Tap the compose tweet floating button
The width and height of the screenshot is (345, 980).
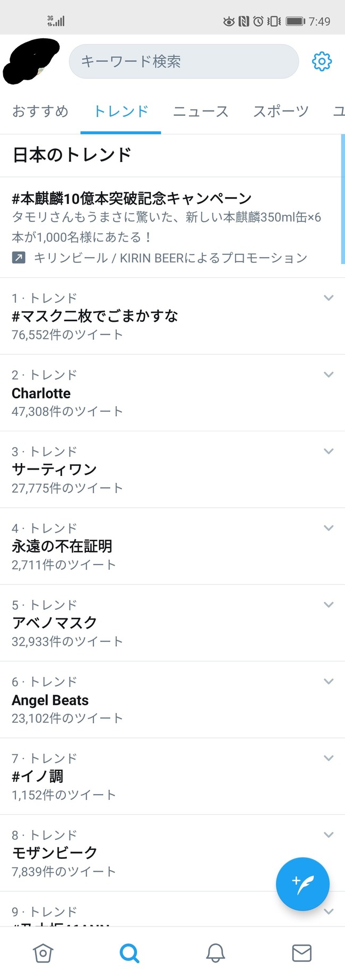coord(303,884)
